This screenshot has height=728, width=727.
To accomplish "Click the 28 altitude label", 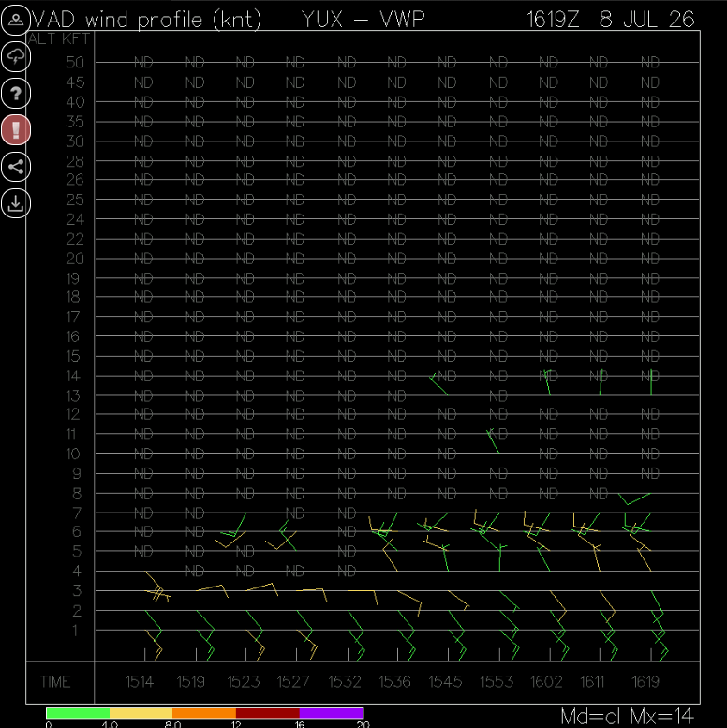I will coord(75,161).
